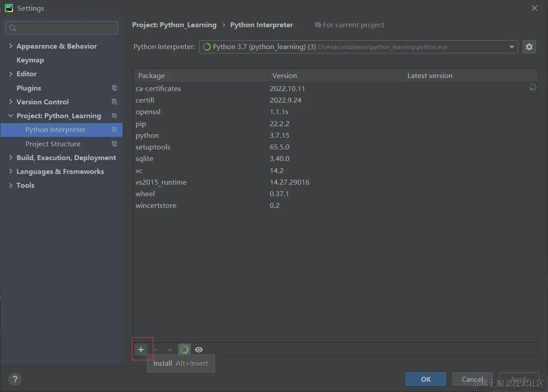Image resolution: width=548 pixels, height=392 pixels.
Task: Click version 14.27.29016 cell
Action: pyautogui.click(x=289, y=182)
